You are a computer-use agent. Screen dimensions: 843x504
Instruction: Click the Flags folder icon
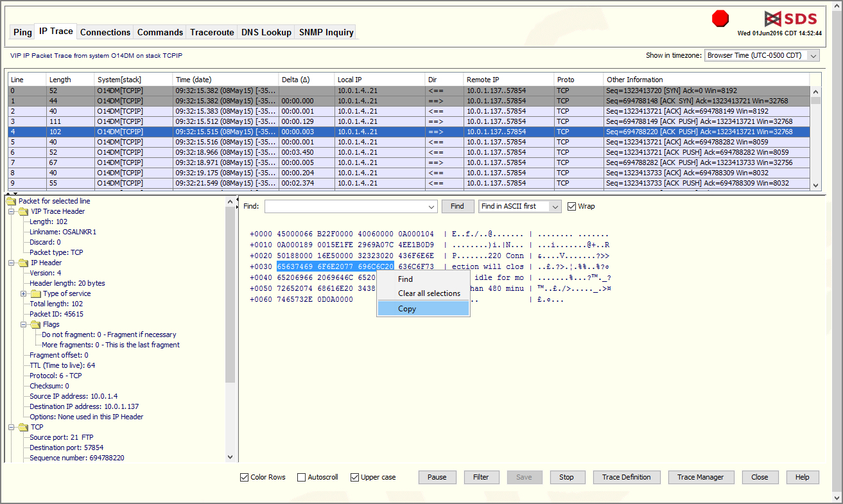[x=35, y=324]
